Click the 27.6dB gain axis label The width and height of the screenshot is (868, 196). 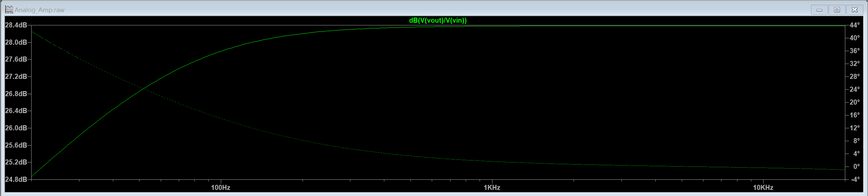[x=16, y=59]
